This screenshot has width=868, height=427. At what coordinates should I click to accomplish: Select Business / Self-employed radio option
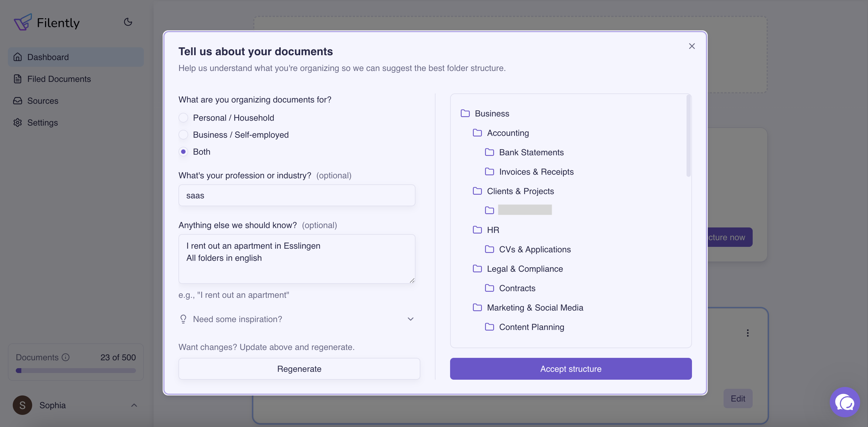click(183, 135)
